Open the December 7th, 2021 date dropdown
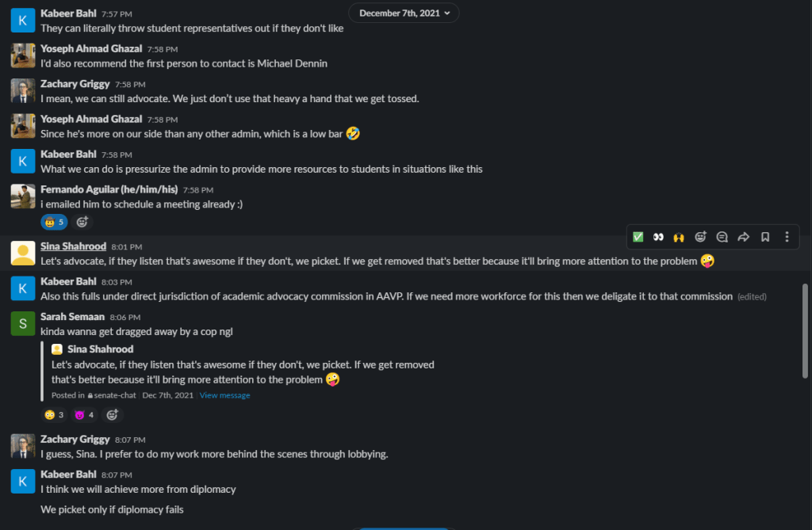Viewport: 812px width, 530px height. point(404,13)
